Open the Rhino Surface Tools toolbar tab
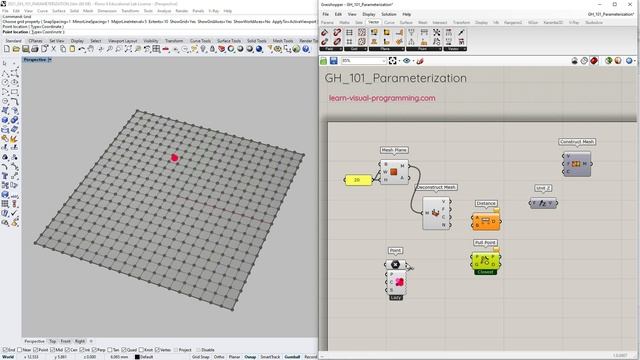This screenshot has width=640, height=360. [229, 40]
